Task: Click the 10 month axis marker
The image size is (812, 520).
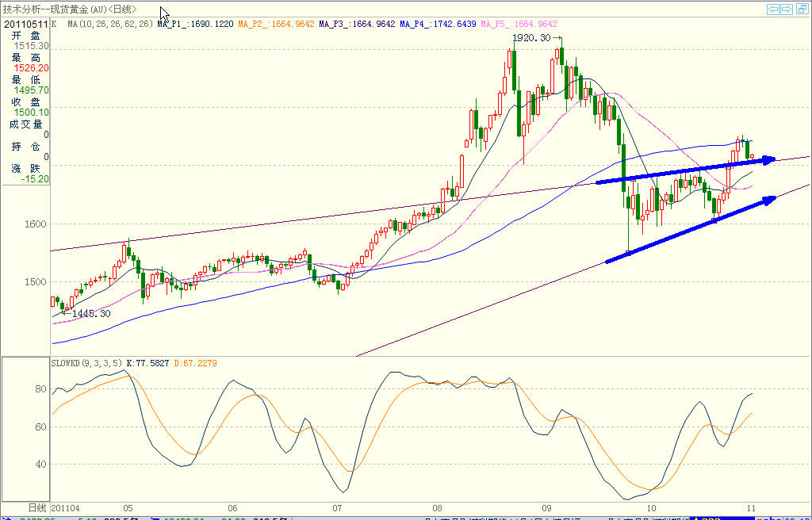Action: pyautogui.click(x=651, y=509)
